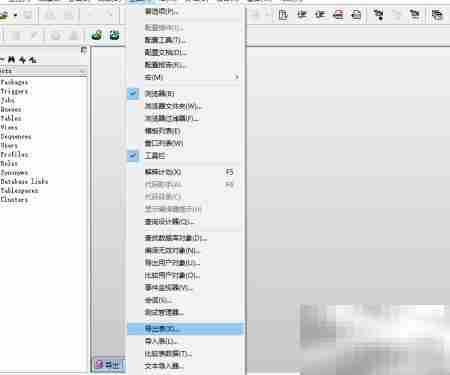Open the browser objects filter dropdown
This screenshot has height=375, width=450.
(83, 71)
